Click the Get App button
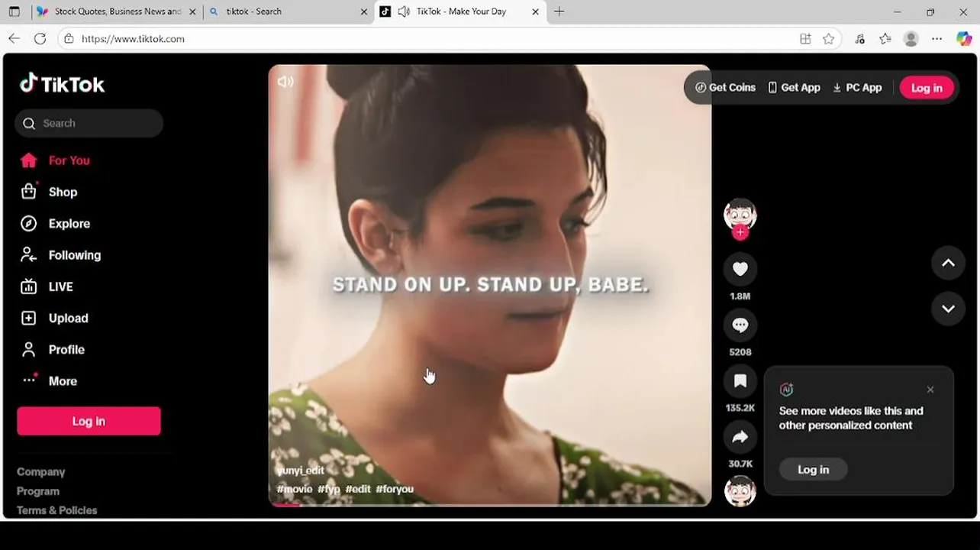The image size is (980, 550). [x=794, y=88]
